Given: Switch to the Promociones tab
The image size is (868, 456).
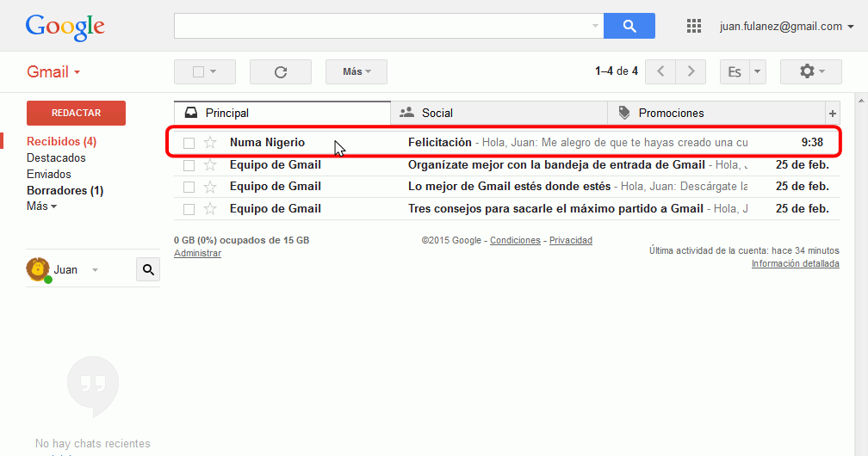Looking at the screenshot, I should click(x=716, y=113).
